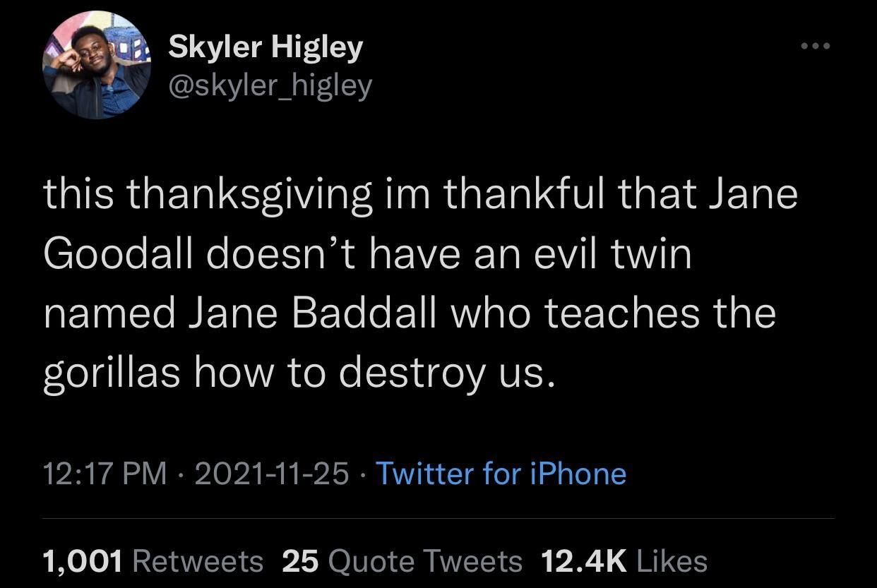
Task: Visit the @skyler_higley handle
Action: point(270,86)
